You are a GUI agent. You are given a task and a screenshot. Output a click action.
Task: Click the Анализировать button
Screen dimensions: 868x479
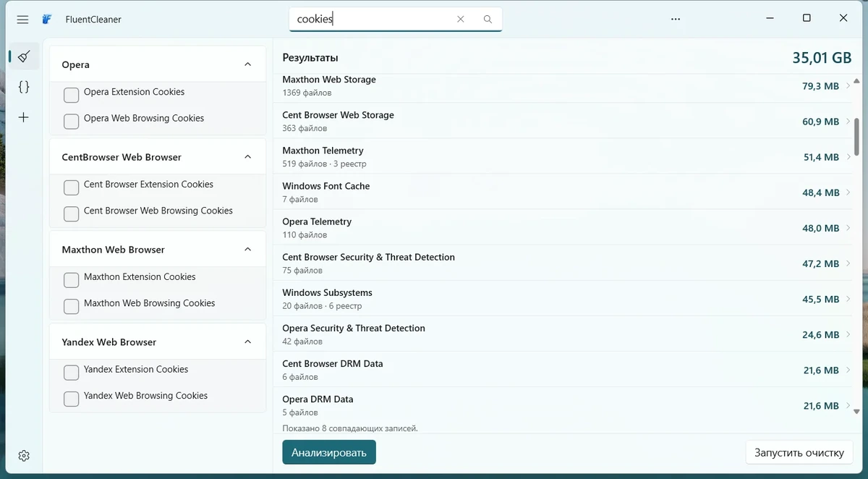(329, 452)
